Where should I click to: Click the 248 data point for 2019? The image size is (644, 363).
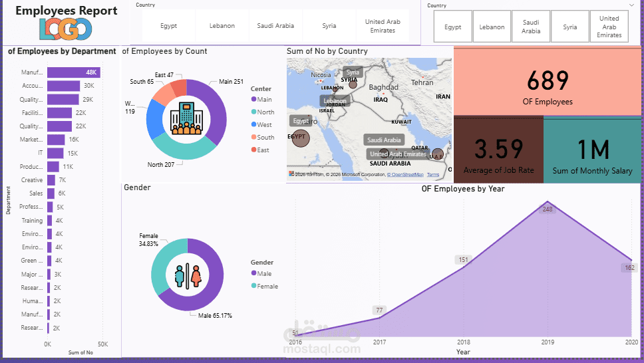(547, 201)
